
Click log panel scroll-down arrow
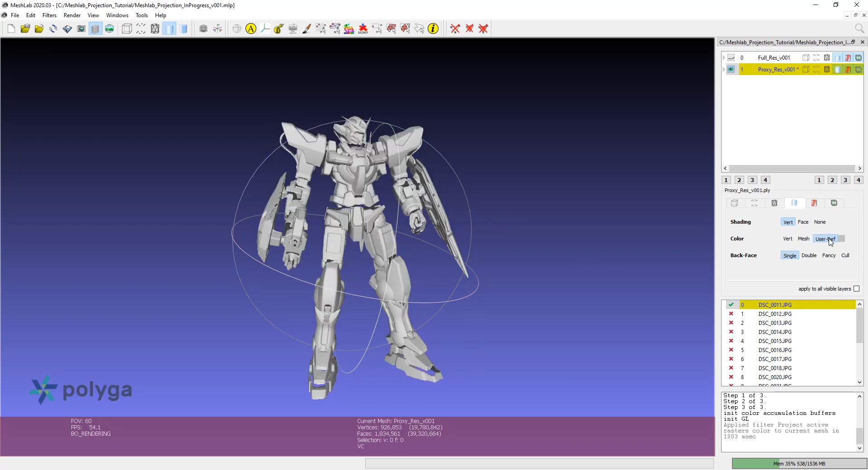point(859,448)
